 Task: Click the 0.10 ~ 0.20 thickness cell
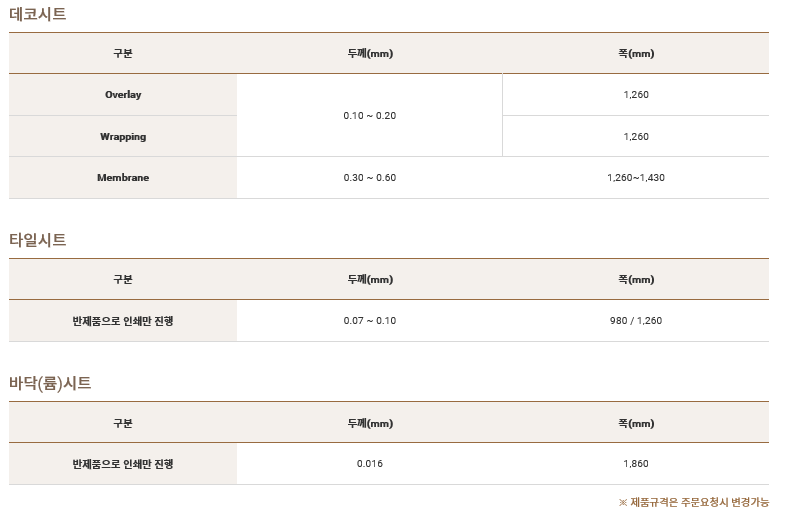(370, 115)
